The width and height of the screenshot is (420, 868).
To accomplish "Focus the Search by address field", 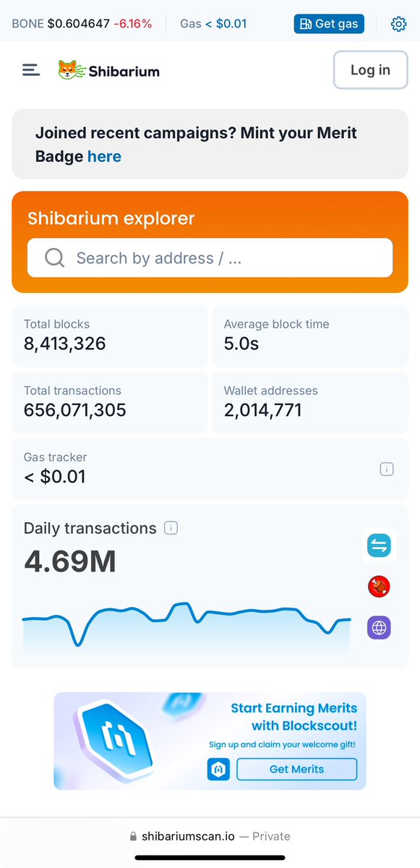I will point(210,258).
